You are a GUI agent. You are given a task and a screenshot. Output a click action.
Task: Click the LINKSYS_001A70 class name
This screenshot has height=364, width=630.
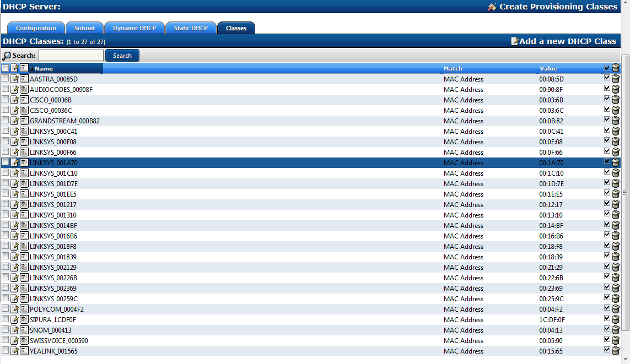pyautogui.click(x=53, y=162)
